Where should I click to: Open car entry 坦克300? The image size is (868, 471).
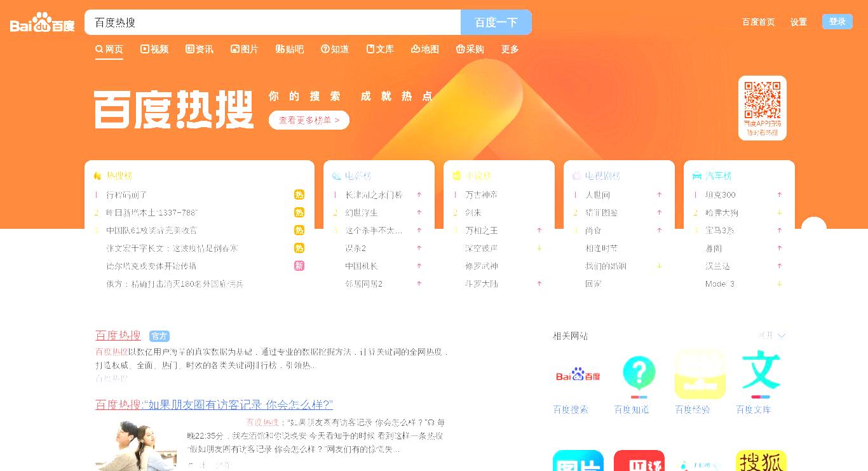721,195
